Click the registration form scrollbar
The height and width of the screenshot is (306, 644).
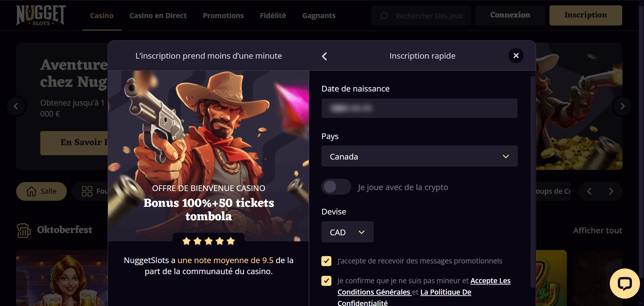[533, 181]
